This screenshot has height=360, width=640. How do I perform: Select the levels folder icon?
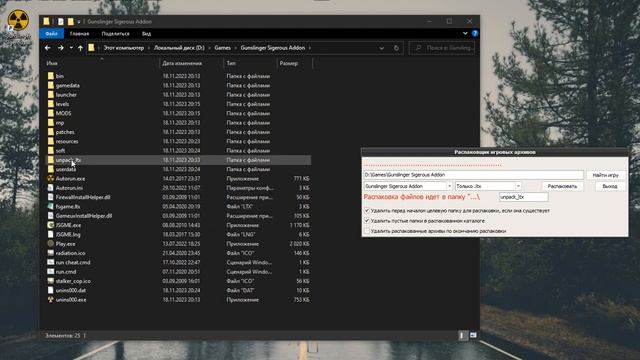coord(51,104)
